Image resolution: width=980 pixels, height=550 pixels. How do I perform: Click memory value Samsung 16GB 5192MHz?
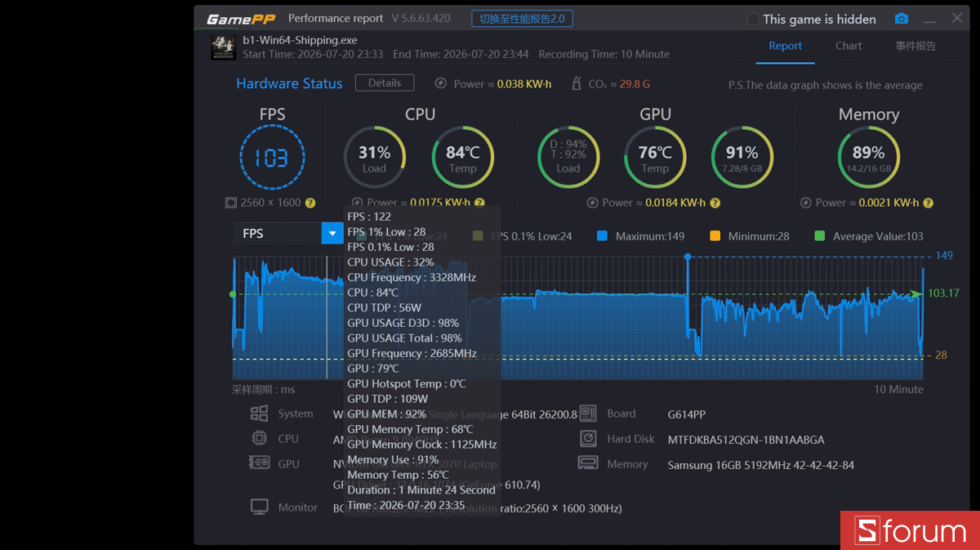click(761, 465)
